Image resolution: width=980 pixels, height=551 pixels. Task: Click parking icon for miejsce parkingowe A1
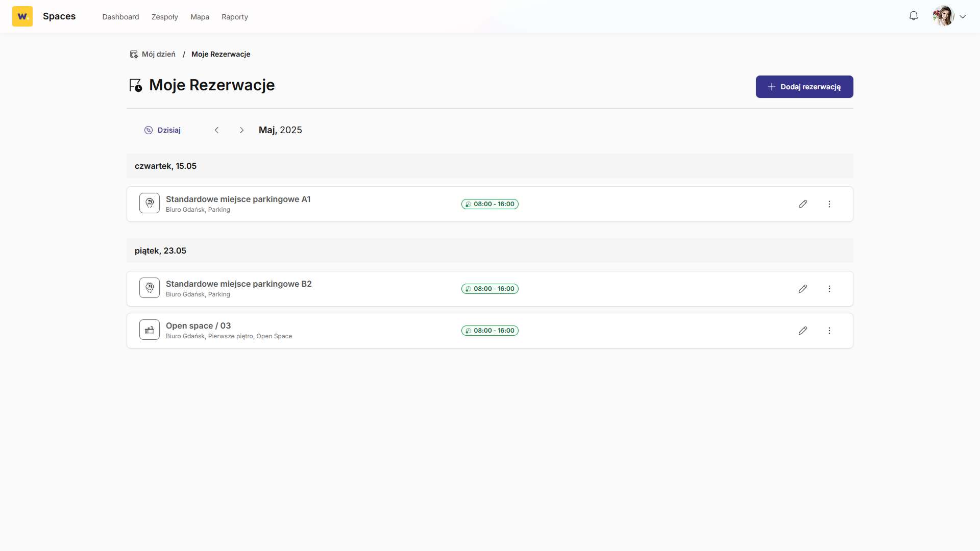[150, 203]
